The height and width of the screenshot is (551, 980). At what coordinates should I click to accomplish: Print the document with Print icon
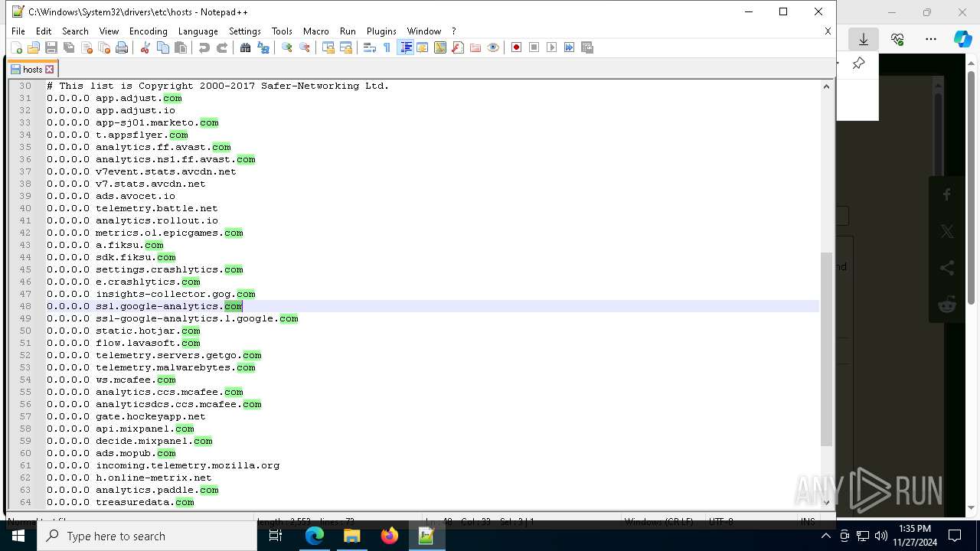click(122, 47)
